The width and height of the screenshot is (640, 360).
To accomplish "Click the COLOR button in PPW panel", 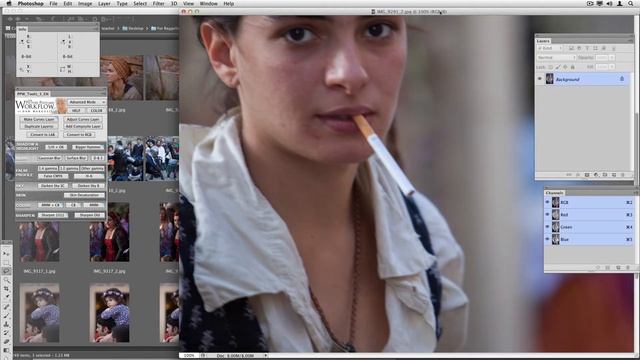I will (x=96, y=111).
